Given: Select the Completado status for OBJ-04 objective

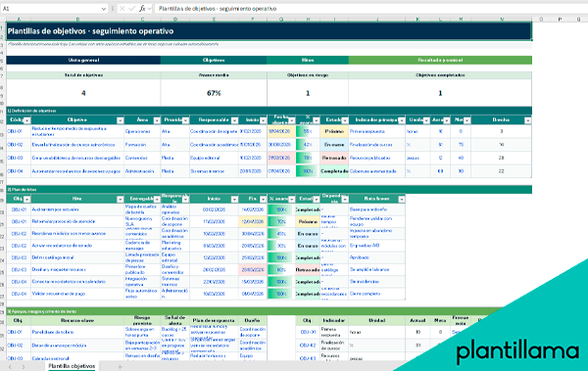Looking at the screenshot, I should pyautogui.click(x=334, y=171).
